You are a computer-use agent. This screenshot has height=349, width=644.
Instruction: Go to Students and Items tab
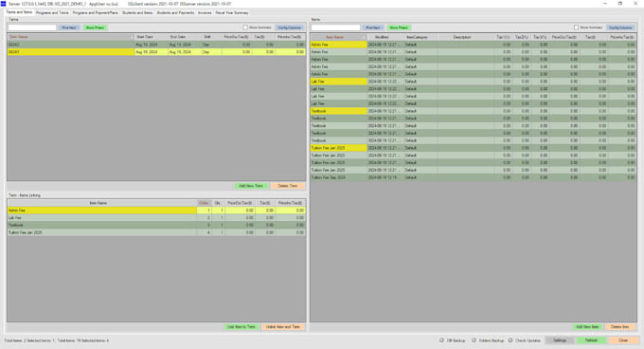(137, 12)
